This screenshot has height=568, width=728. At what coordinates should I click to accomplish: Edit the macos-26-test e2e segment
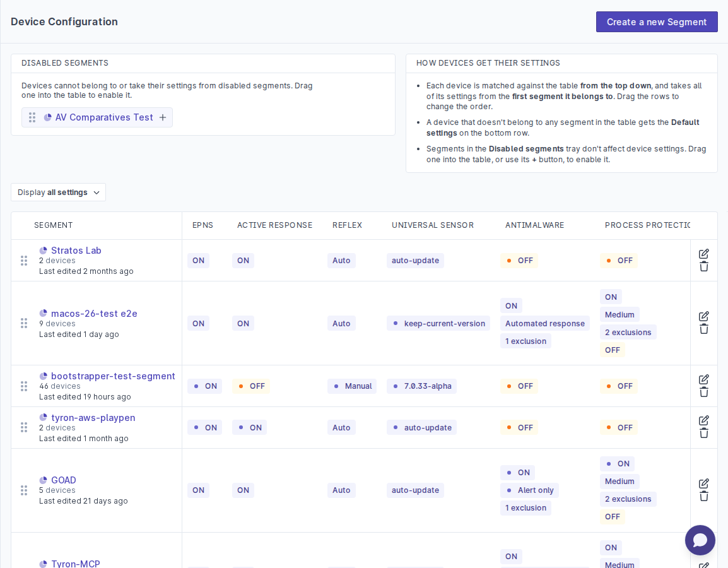pyautogui.click(x=704, y=316)
